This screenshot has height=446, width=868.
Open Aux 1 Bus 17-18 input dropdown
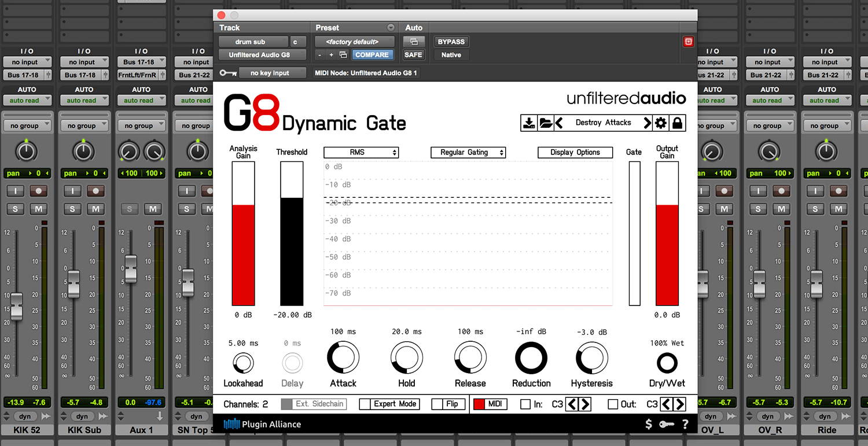click(142, 62)
